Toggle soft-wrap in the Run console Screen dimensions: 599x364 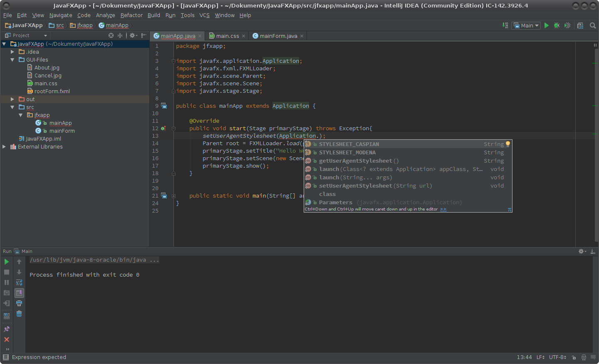pyautogui.click(x=19, y=282)
